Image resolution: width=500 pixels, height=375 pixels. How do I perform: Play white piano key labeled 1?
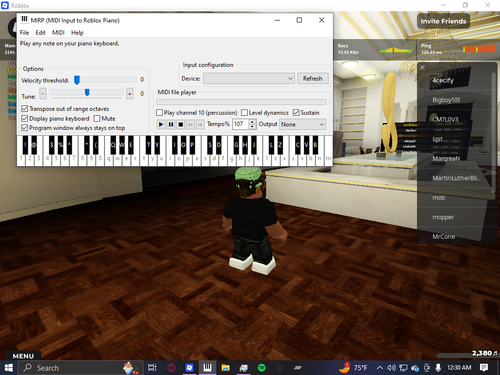(x=21, y=159)
